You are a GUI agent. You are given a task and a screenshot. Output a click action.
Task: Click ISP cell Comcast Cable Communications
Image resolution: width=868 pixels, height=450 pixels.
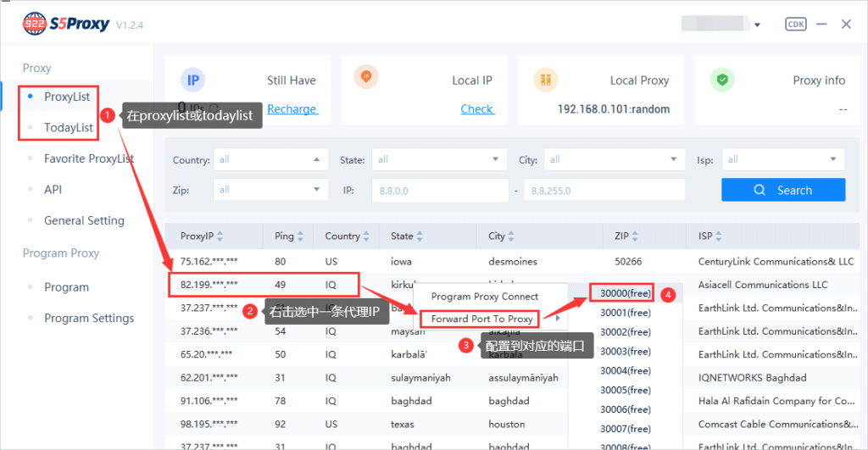778,424
